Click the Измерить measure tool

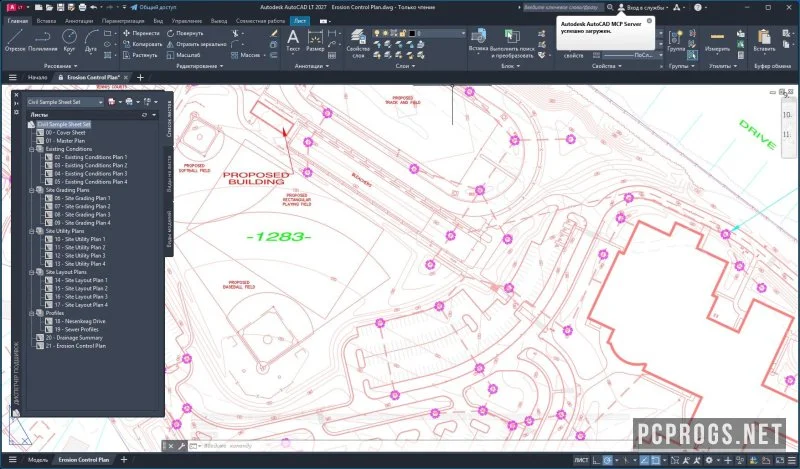[717, 41]
